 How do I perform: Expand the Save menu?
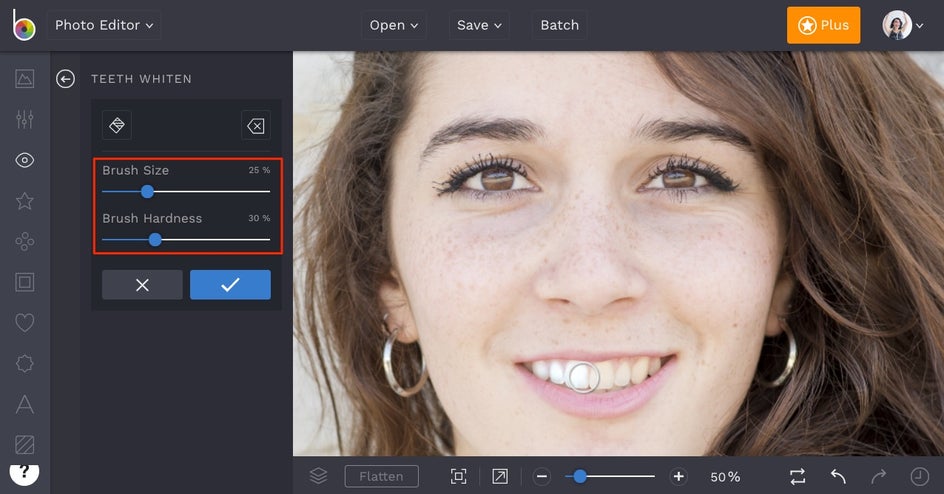click(x=479, y=25)
